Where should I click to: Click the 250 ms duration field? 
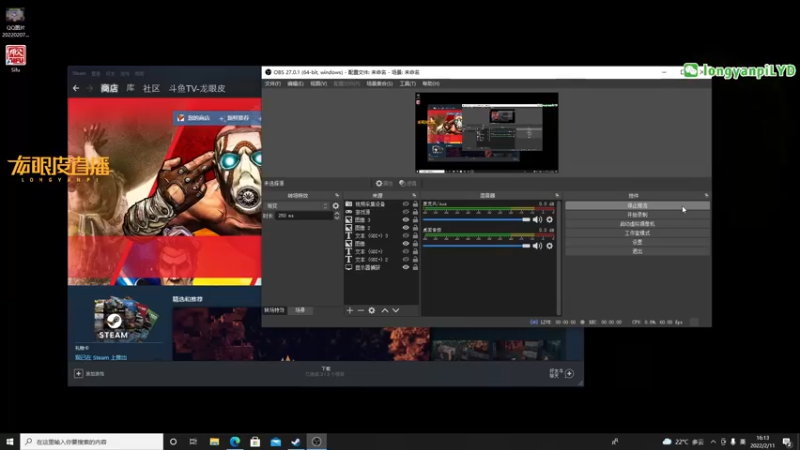(304, 216)
